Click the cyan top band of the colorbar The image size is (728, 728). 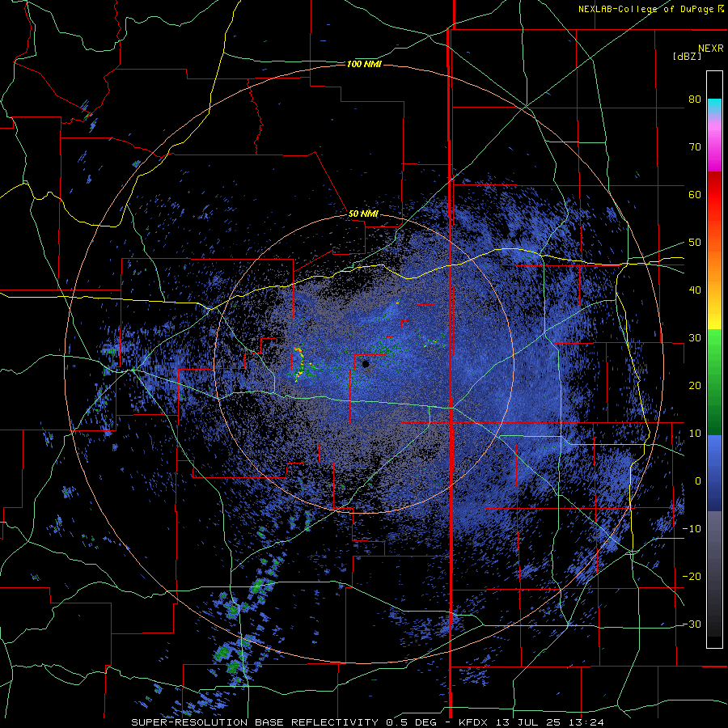tap(714, 106)
